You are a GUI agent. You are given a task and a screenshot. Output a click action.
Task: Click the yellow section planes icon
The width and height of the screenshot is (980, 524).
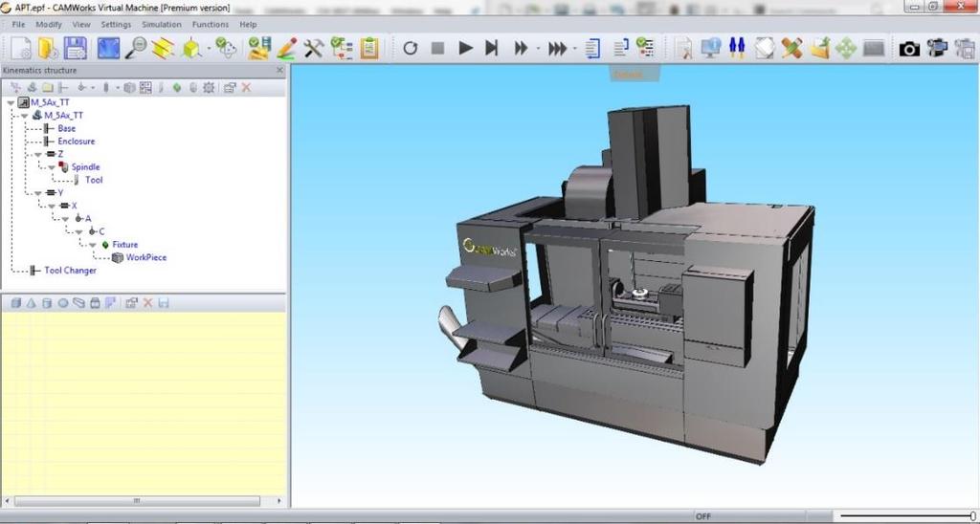click(x=163, y=48)
